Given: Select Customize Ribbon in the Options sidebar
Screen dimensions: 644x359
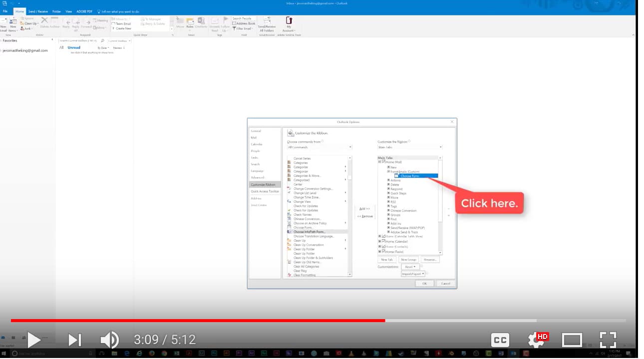Looking at the screenshot, I should pos(265,184).
